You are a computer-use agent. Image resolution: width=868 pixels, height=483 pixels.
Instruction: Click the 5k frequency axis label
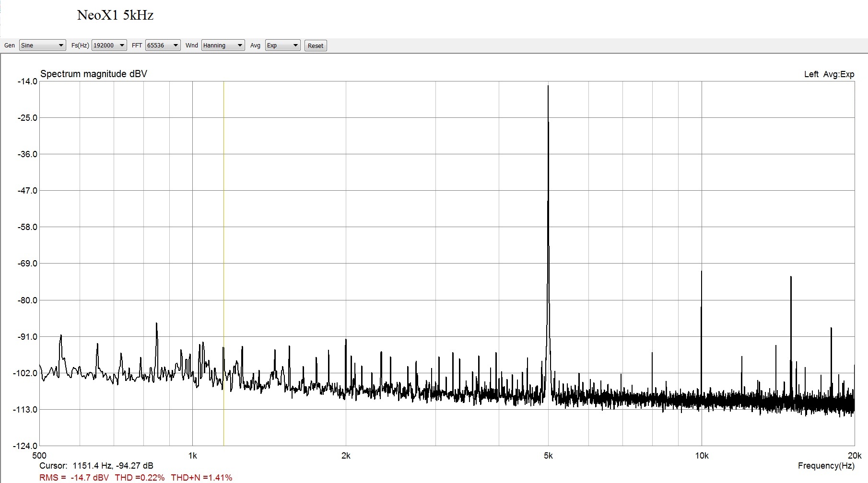point(548,456)
